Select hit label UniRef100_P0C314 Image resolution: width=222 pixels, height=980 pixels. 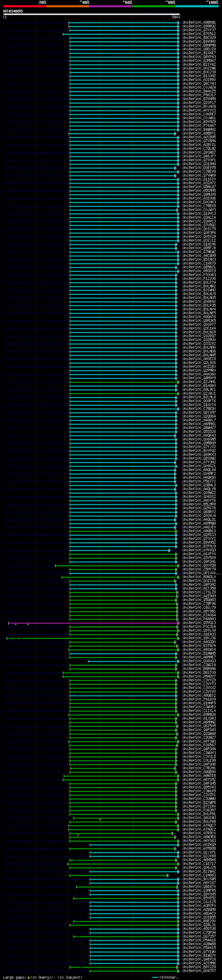pyautogui.click(x=199, y=627)
